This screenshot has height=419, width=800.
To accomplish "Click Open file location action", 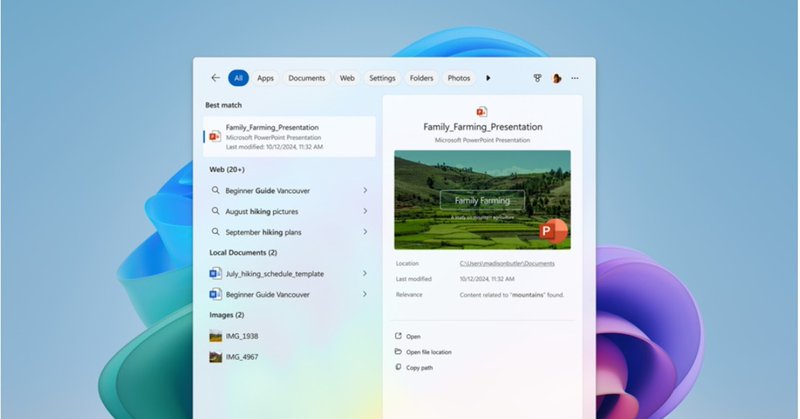I will (429, 352).
